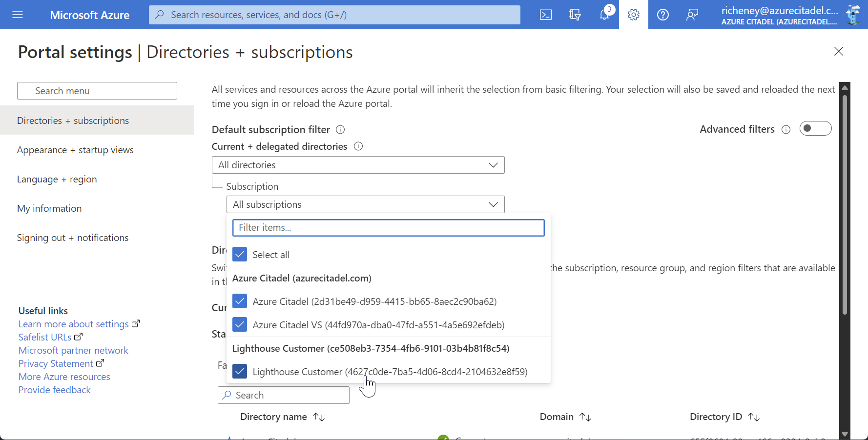Open the Help question mark icon

[662, 15]
